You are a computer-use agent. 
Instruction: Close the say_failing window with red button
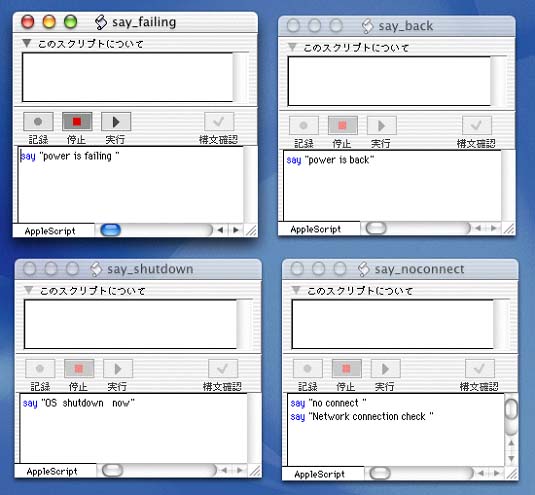(x=28, y=22)
